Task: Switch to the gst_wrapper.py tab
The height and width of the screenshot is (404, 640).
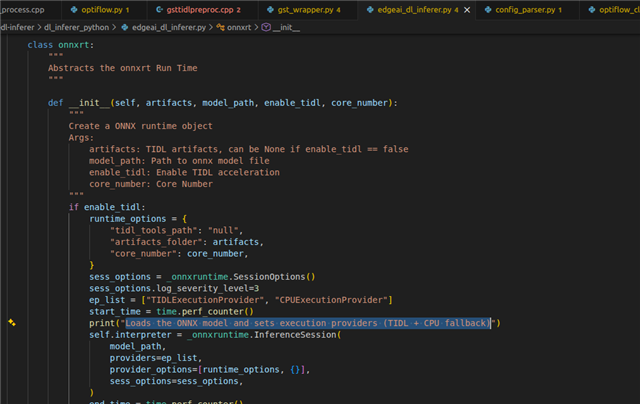Action: [x=309, y=9]
